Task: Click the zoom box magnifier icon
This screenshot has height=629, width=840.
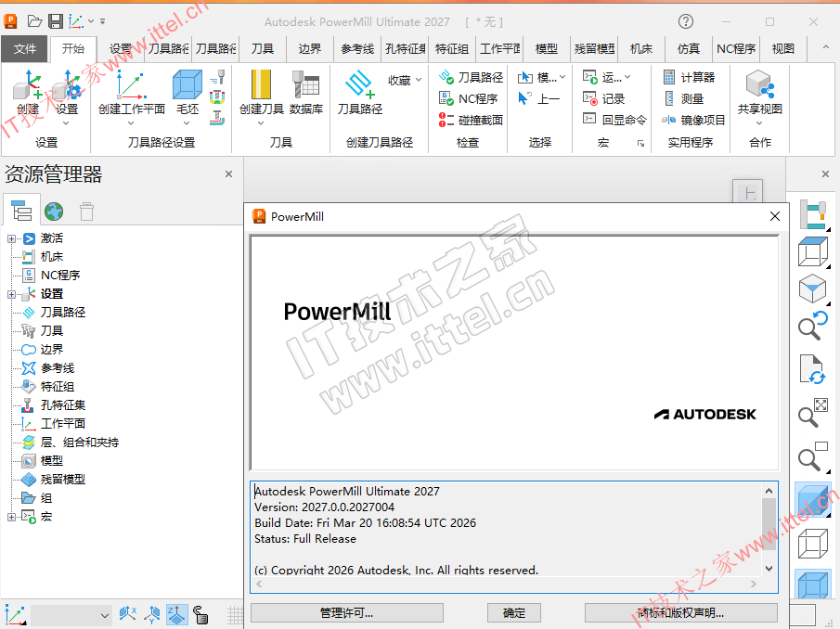Action: coord(813,456)
